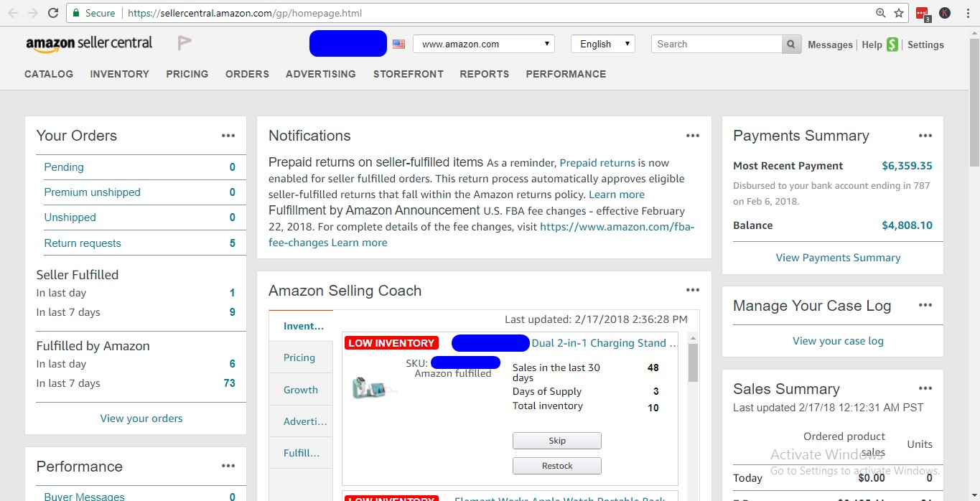Viewport: 980px width, 501px height.
Task: Open Your Orders widget options menu
Action: pyautogui.click(x=228, y=136)
